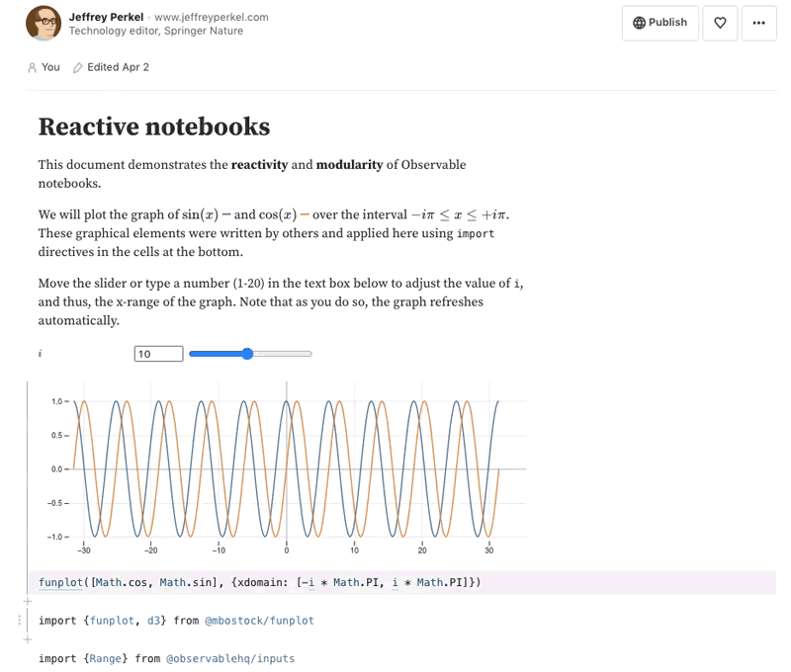Open the @observablehq/inputs import link
Viewport: 791px width, 672px height.
pos(230,658)
